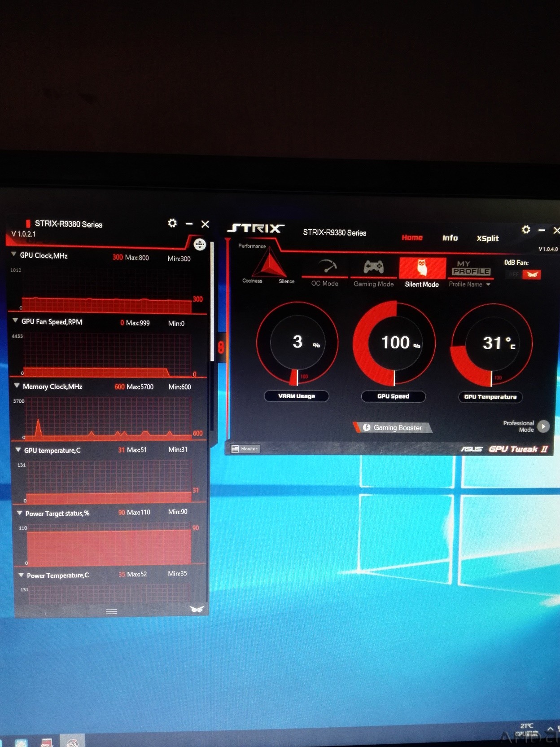This screenshot has height=747, width=560.
Task: Click the Memory Clock history graph
Action: pyautogui.click(x=108, y=418)
